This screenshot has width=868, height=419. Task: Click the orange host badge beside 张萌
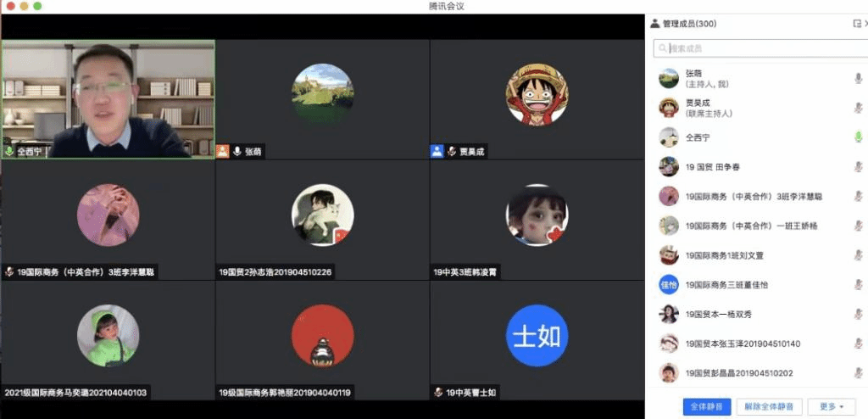(222, 152)
